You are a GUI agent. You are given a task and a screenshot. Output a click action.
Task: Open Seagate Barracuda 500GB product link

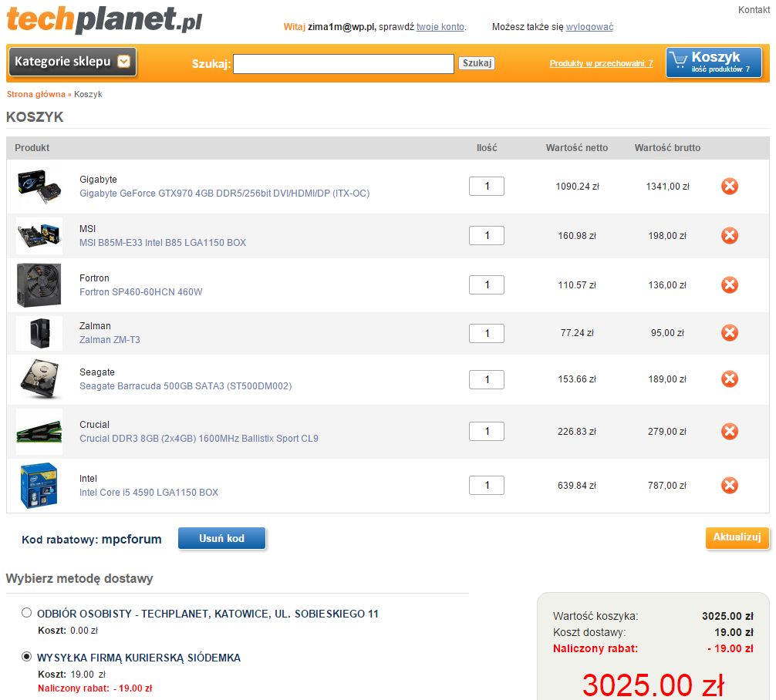click(x=186, y=386)
